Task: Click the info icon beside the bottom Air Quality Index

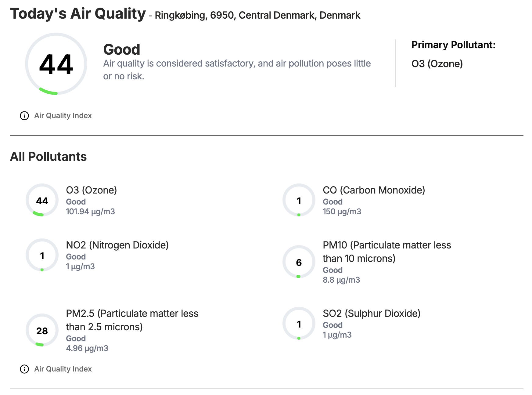Action: click(x=24, y=369)
